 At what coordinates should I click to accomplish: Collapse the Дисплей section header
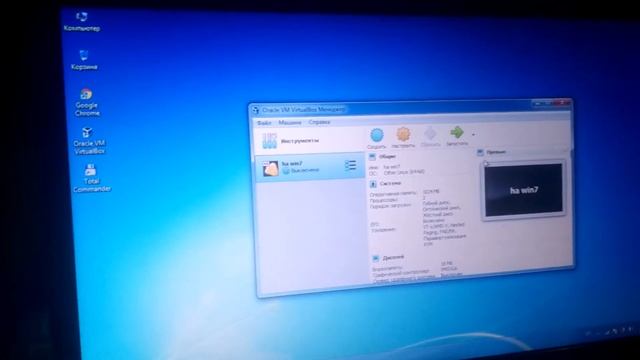(388, 258)
